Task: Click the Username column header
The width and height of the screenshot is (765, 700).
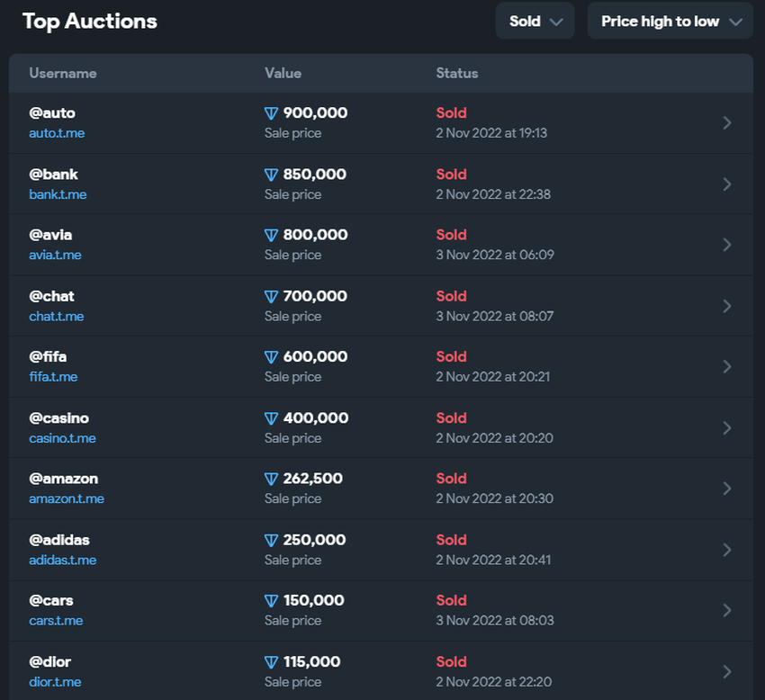Action: click(x=62, y=73)
